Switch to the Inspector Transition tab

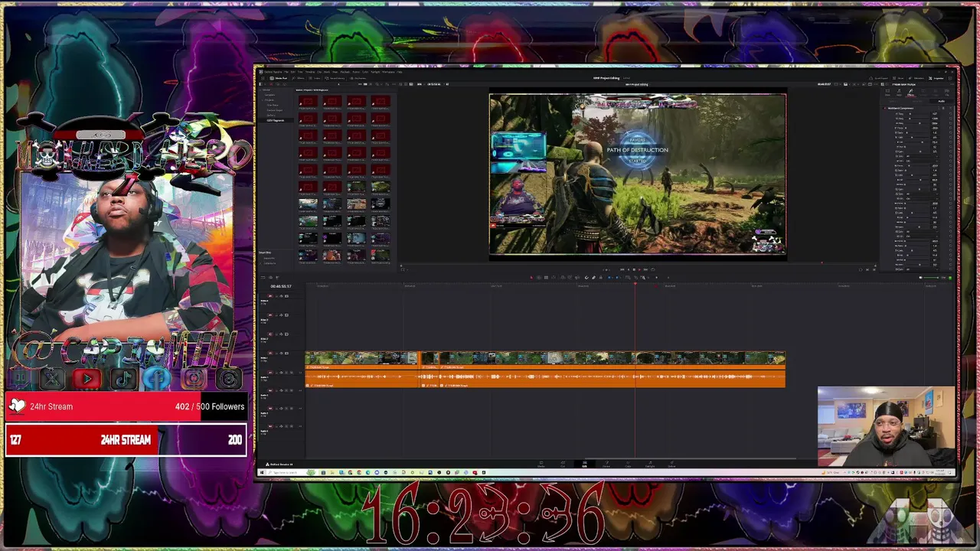click(923, 93)
